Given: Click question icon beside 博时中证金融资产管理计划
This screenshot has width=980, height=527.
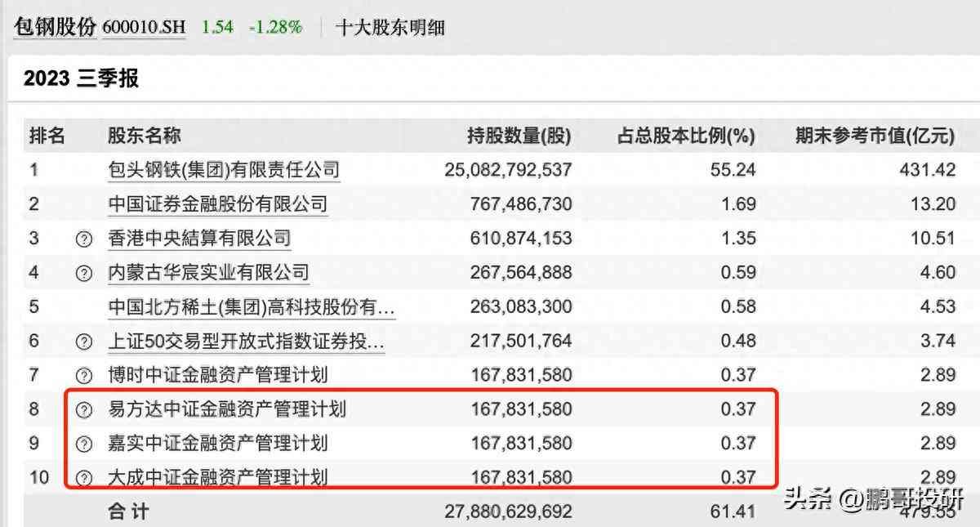Looking at the screenshot, I should click(83, 376).
